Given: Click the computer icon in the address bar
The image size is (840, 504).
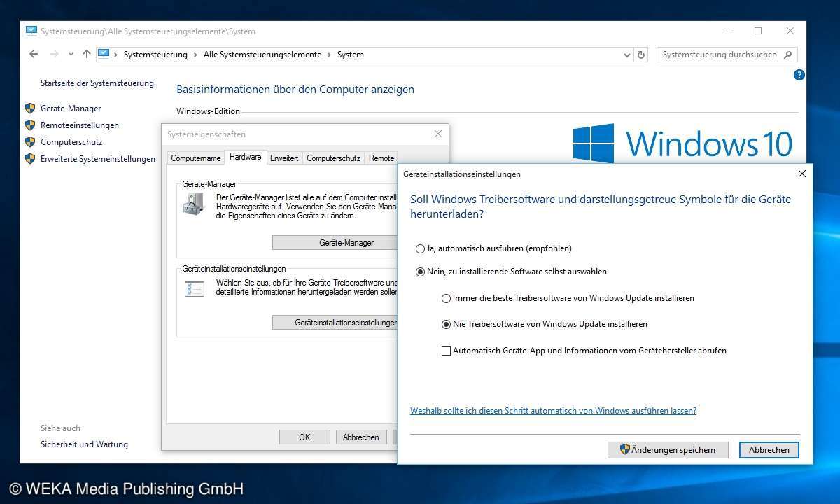Looking at the screenshot, I should tap(104, 54).
